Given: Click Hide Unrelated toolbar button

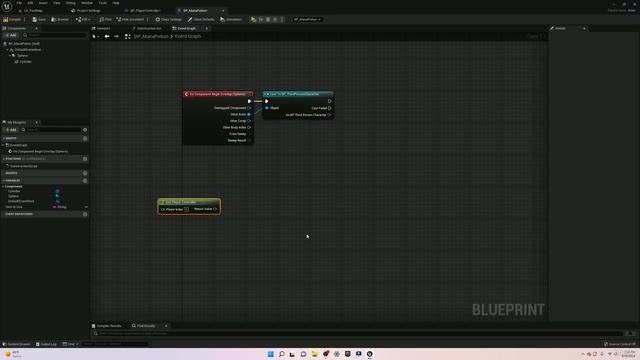Looking at the screenshot, I should (130, 19).
